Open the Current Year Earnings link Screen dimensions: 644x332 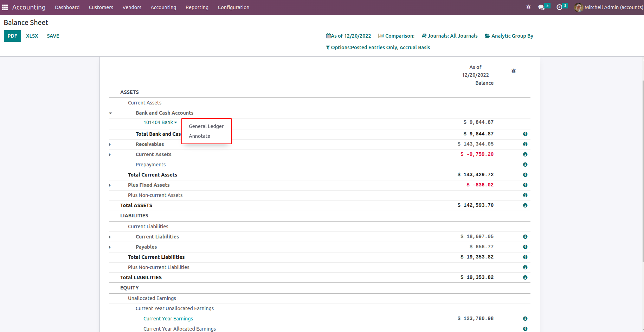coord(168,319)
